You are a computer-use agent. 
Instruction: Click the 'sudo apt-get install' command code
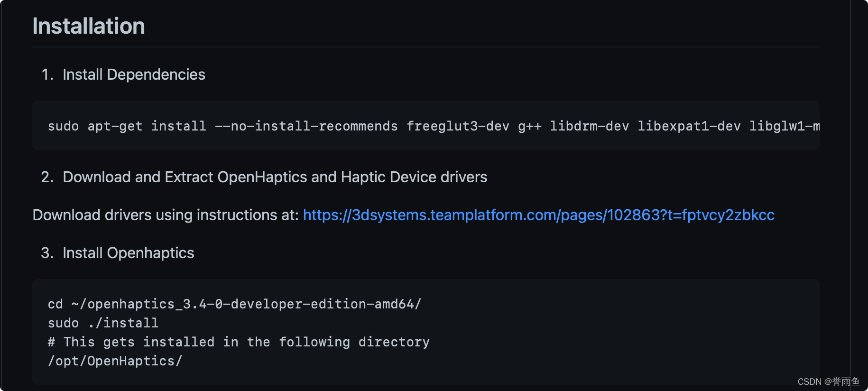(434, 126)
